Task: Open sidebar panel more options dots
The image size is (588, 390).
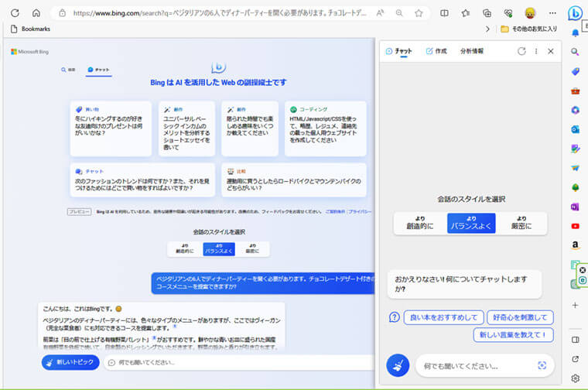Action: tap(536, 51)
